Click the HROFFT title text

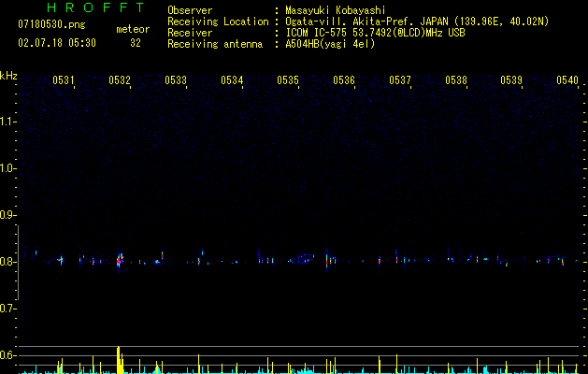coord(95,7)
